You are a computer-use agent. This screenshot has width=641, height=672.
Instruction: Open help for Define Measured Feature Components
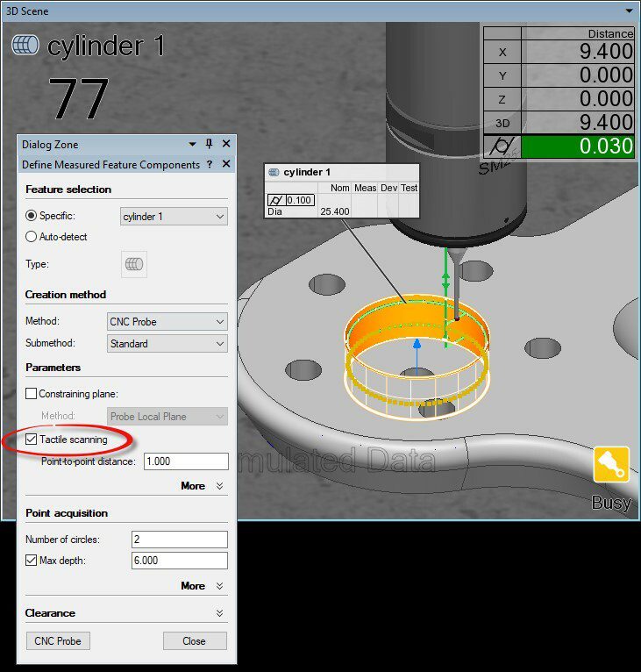[209, 164]
